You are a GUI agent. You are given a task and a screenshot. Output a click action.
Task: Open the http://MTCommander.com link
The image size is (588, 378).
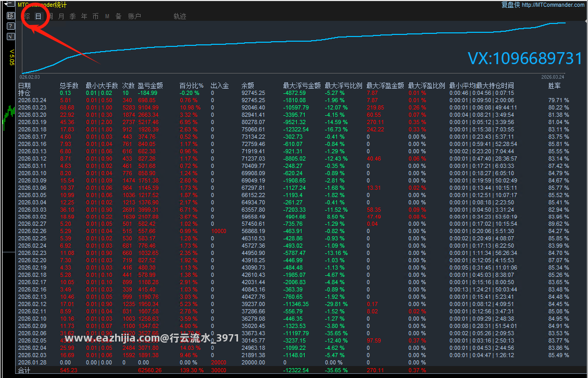click(553, 5)
